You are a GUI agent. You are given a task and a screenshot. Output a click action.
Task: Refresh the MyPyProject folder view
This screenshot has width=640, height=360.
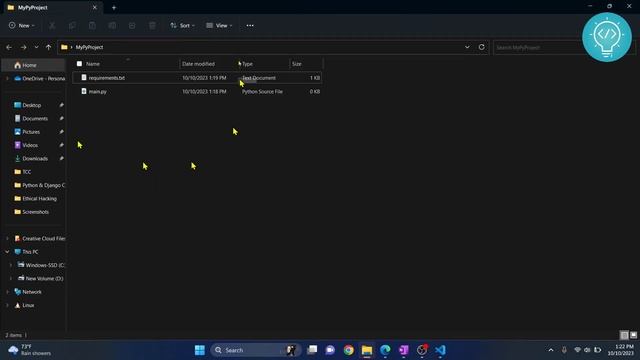click(482, 47)
